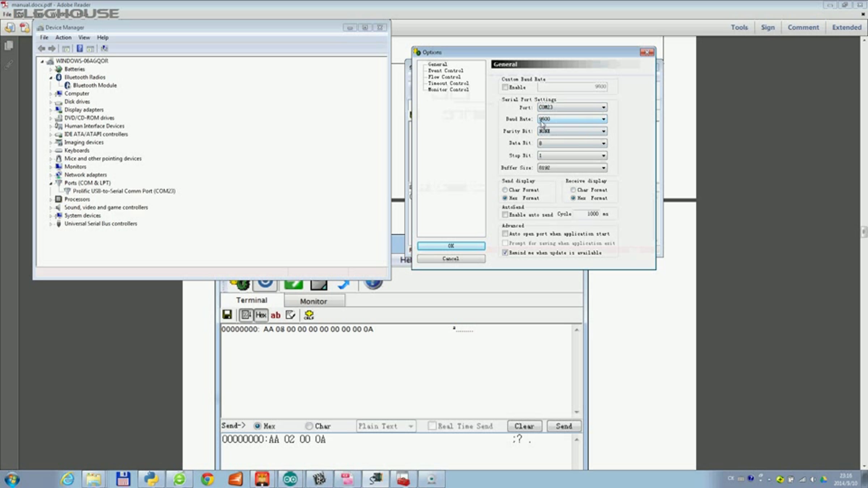Open the Tools pane in Adobe Reader
The width and height of the screenshot is (868, 488).
(x=739, y=27)
